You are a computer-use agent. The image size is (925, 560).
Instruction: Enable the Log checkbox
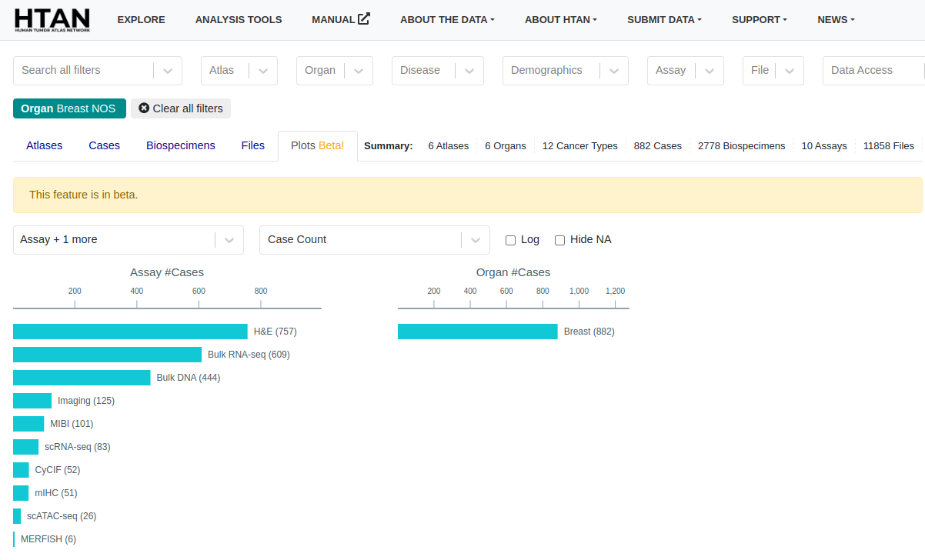[x=510, y=240]
